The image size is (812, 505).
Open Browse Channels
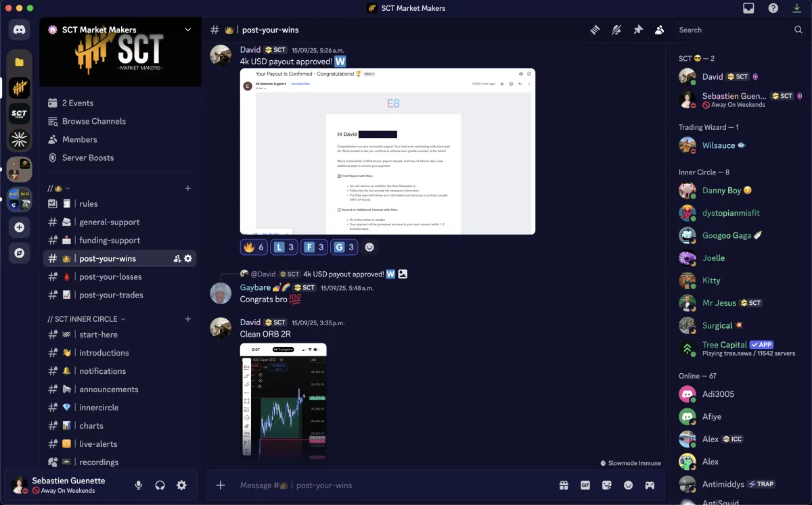pos(120,121)
